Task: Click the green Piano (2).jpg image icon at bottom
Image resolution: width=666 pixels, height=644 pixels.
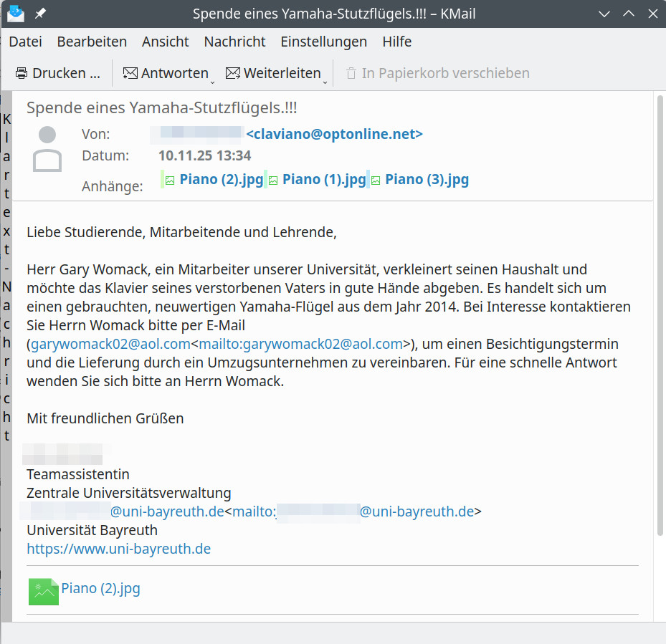Action: point(43,592)
